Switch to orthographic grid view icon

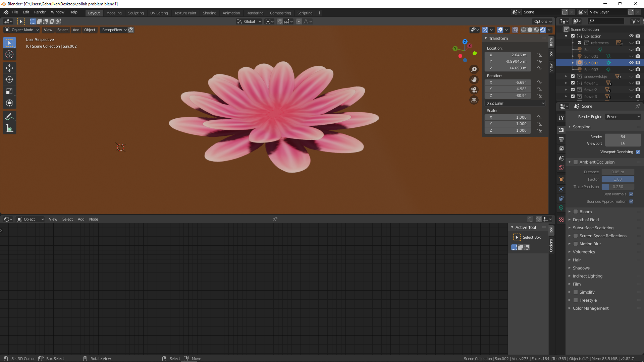click(474, 100)
